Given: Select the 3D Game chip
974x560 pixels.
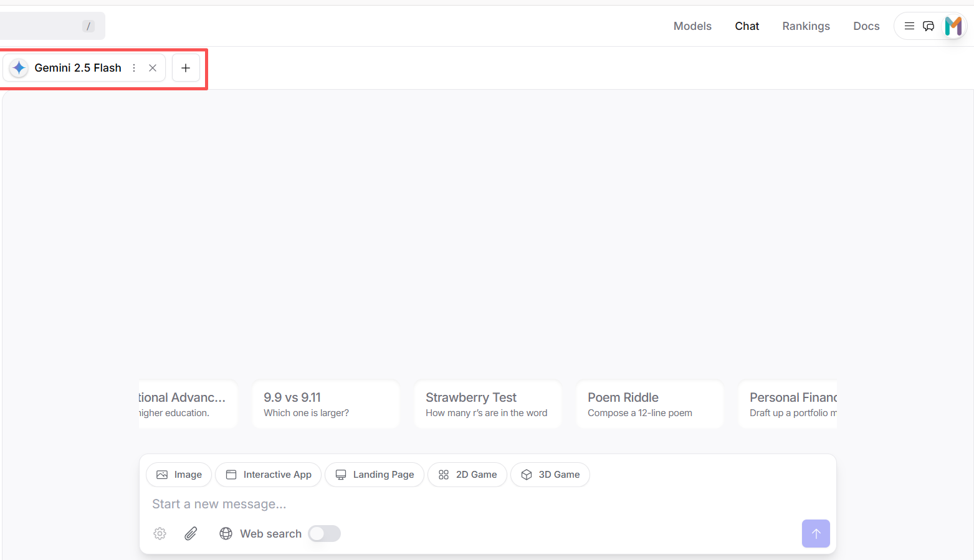Looking at the screenshot, I should click(x=550, y=475).
